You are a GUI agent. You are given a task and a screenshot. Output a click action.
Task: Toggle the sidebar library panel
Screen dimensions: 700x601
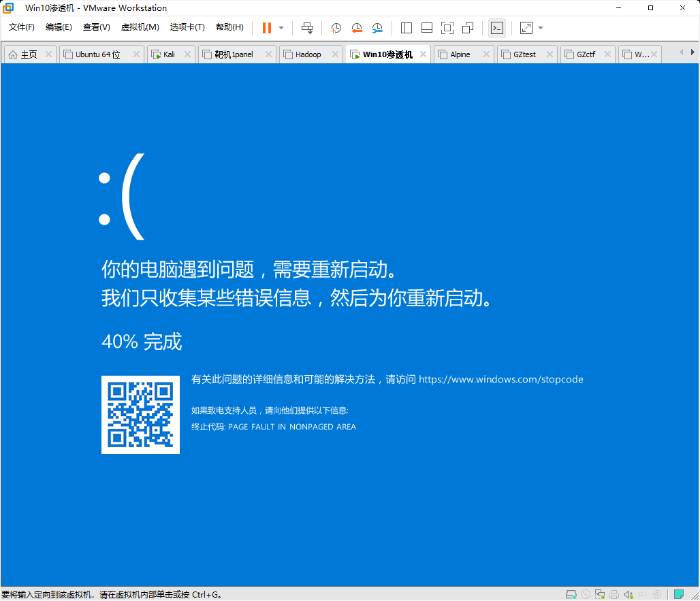[407, 28]
